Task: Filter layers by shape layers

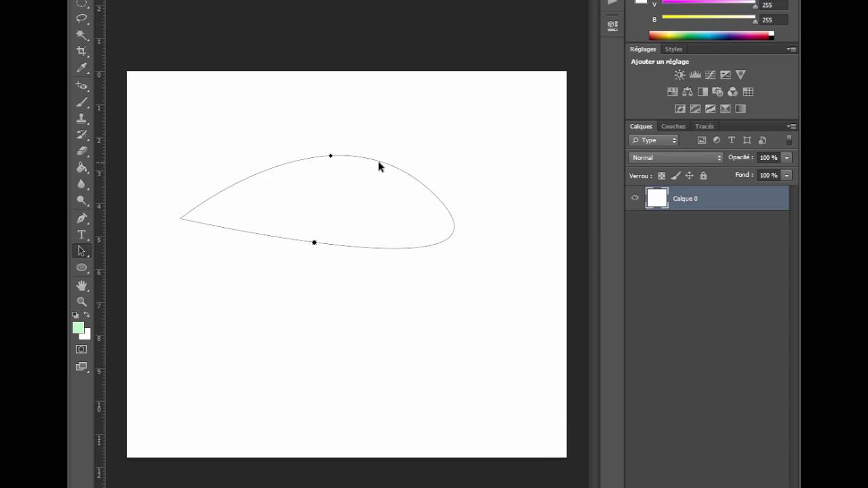Action: tap(747, 140)
